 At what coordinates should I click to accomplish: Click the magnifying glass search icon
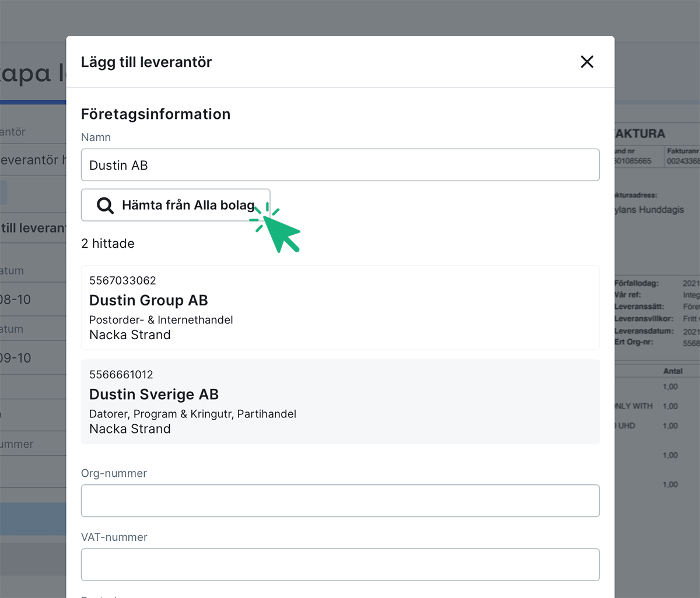[106, 205]
